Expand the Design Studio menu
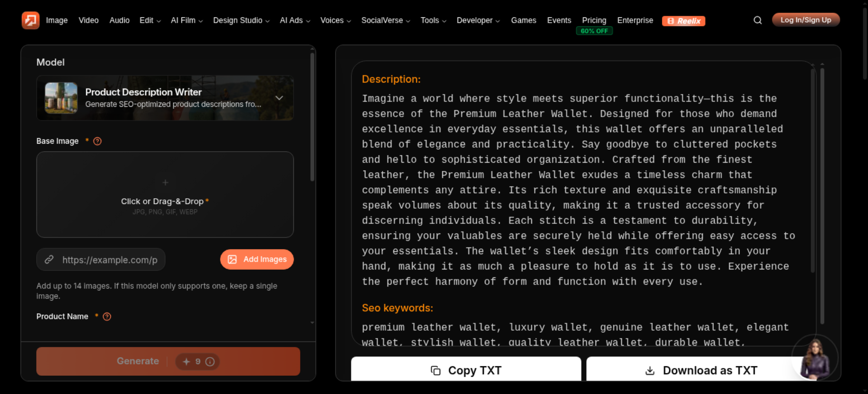 click(x=241, y=20)
